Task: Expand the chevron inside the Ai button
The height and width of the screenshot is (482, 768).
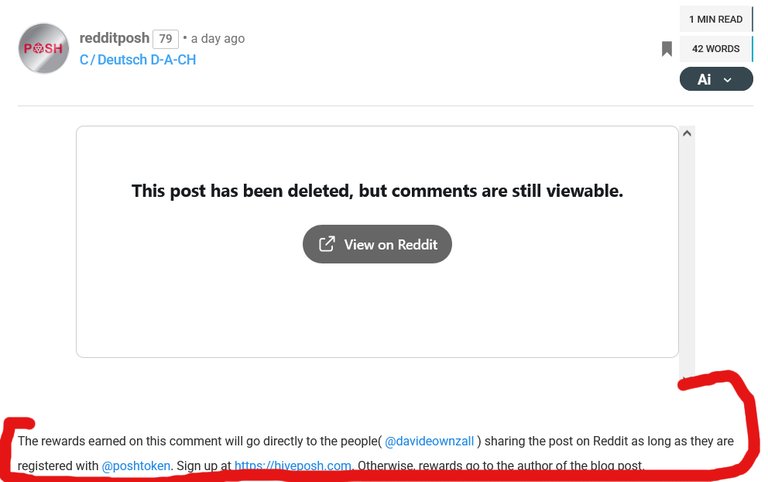Action: pyautogui.click(x=728, y=80)
